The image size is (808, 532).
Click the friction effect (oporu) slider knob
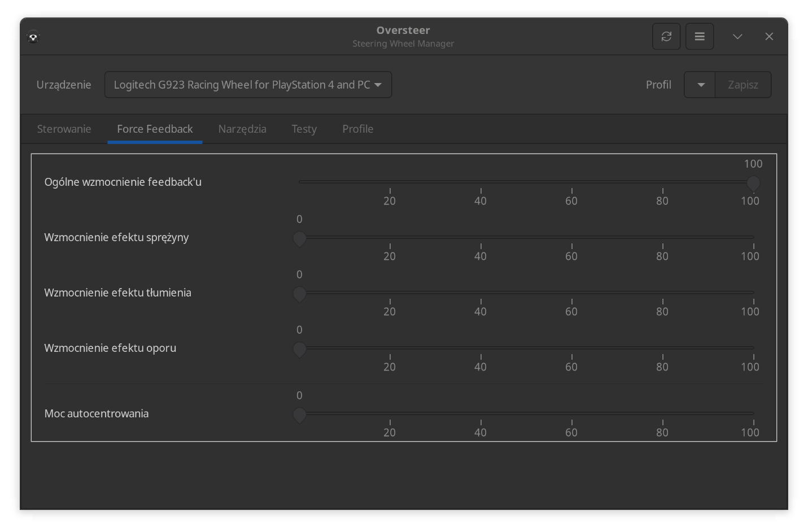pos(299,348)
